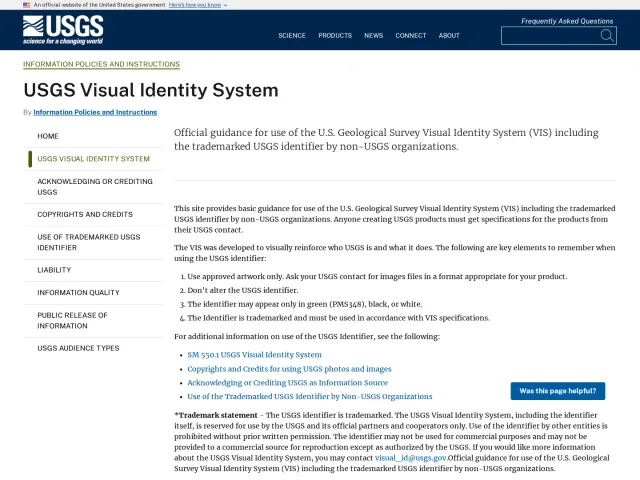
Task: Click the US flag icon
Action: point(27,5)
